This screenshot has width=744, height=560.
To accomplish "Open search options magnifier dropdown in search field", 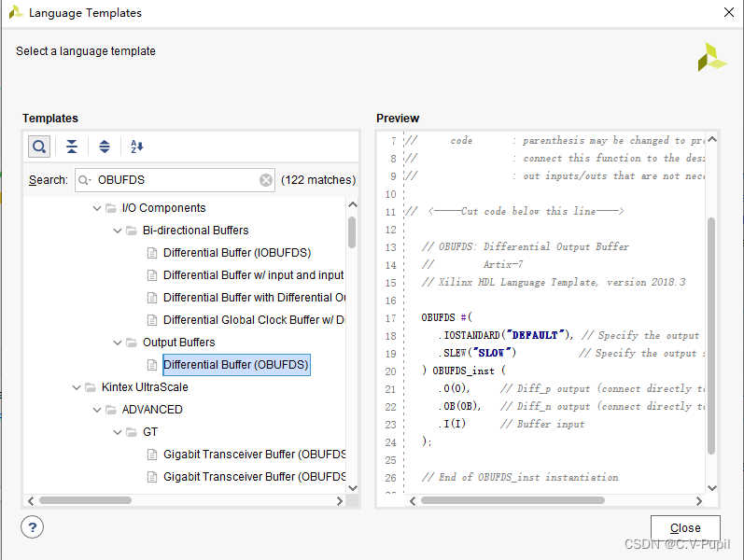I will tap(84, 180).
